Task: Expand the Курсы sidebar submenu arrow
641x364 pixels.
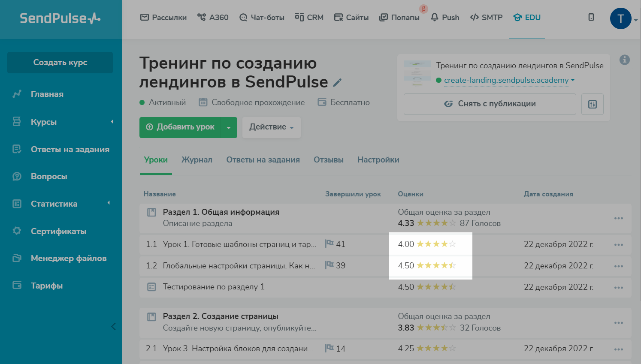Action: (112, 122)
